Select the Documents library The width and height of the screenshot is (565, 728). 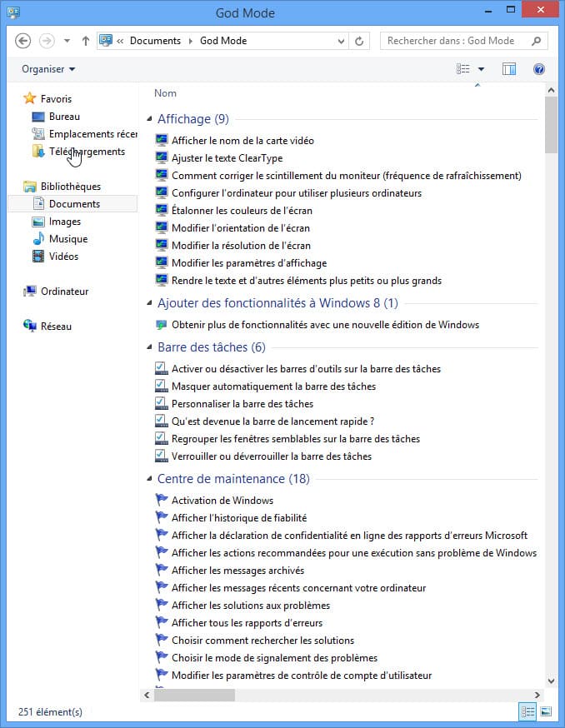(x=72, y=204)
